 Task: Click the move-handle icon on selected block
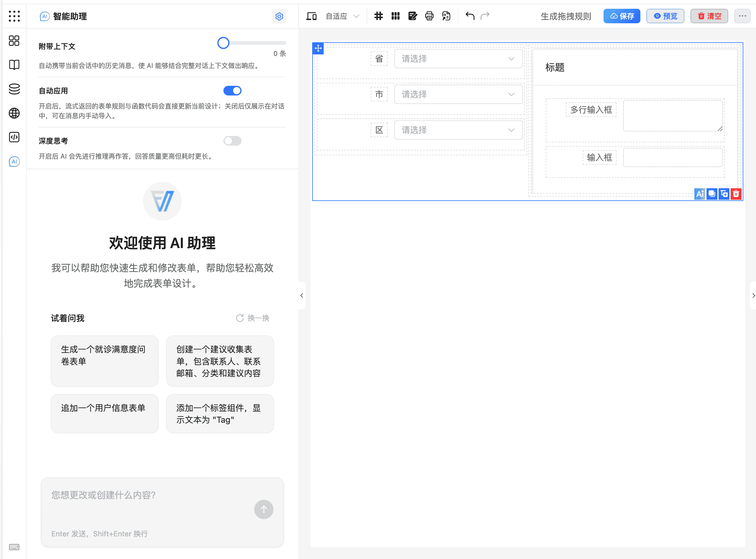318,48
